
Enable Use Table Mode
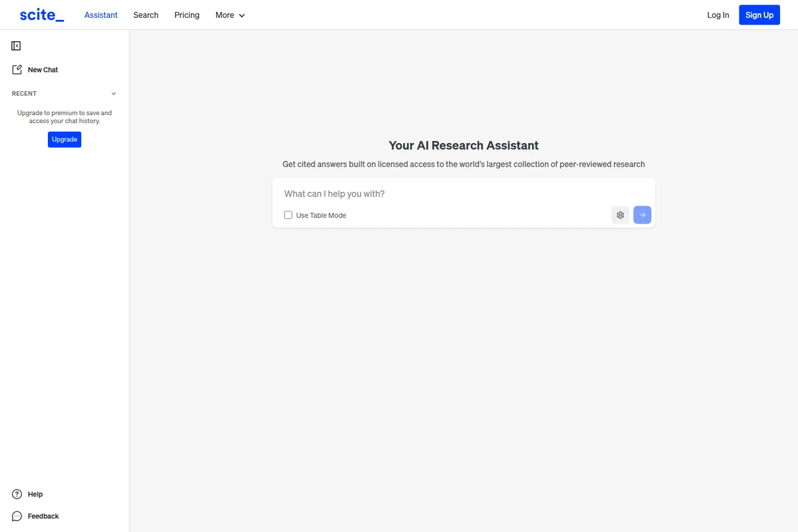288,215
